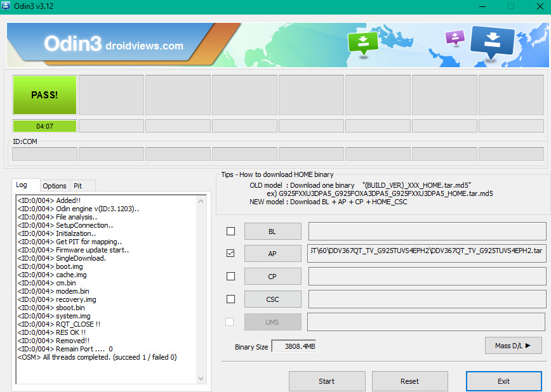551x392 pixels.
Task: Click the Odin3 app icon in title bar
Action: [x=6, y=6]
